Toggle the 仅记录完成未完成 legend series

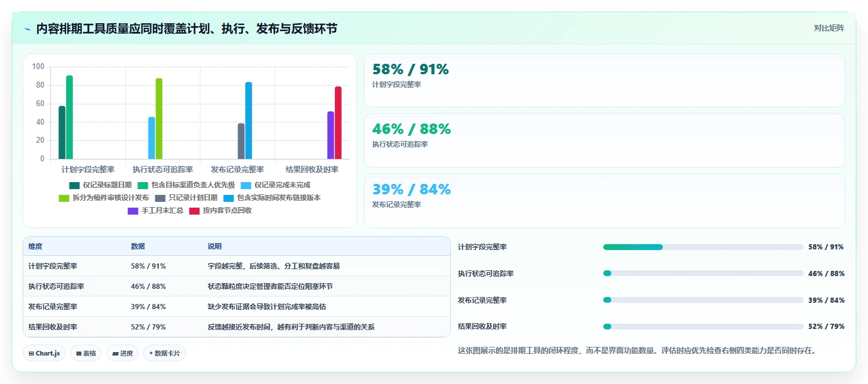point(275,185)
